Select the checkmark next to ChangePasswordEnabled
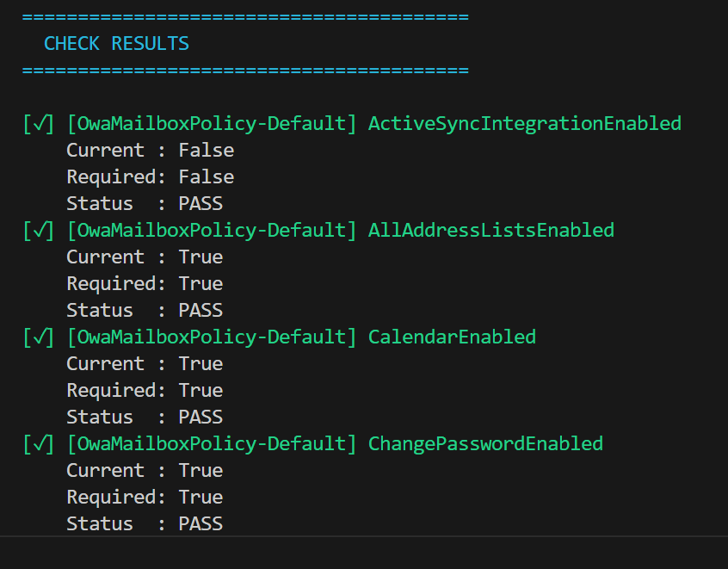Image resolution: width=728 pixels, height=569 pixels. pos(40,444)
